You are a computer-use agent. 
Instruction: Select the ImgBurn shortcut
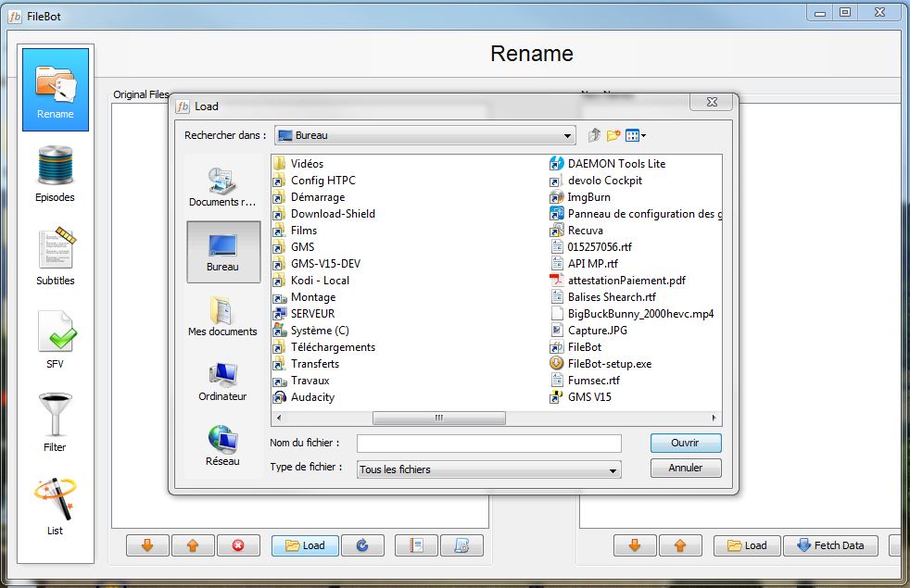point(580,198)
